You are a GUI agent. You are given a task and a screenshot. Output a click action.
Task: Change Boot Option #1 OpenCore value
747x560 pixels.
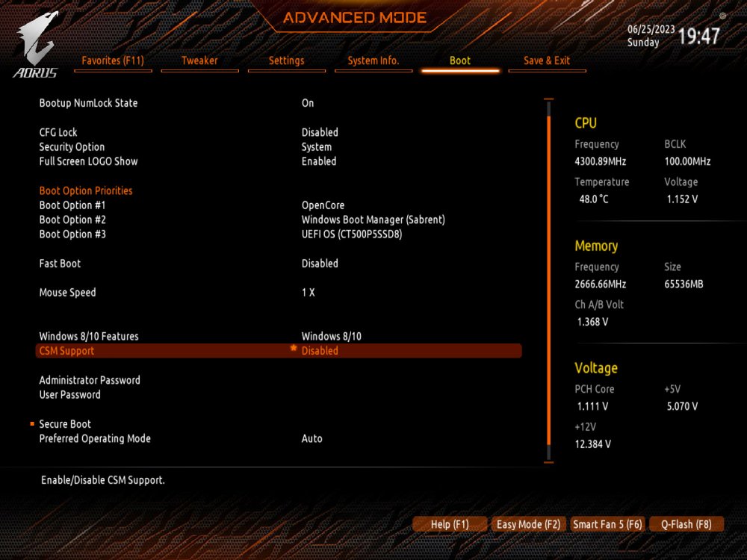pos(323,205)
